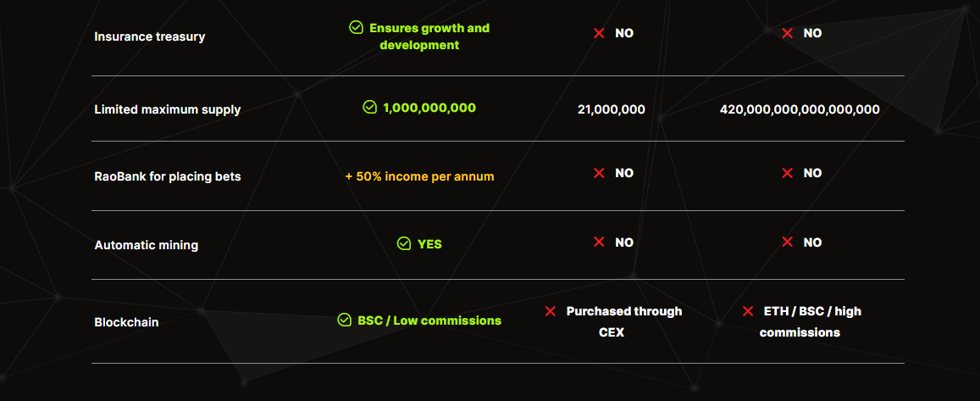Select the "Blockchain" row label
The height and width of the screenshot is (401, 980).
point(126,322)
